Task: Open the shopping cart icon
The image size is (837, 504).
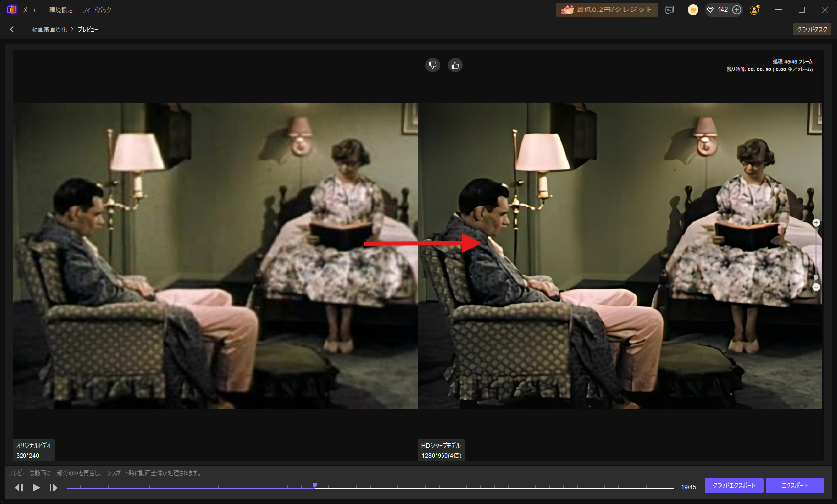Action: [693, 10]
